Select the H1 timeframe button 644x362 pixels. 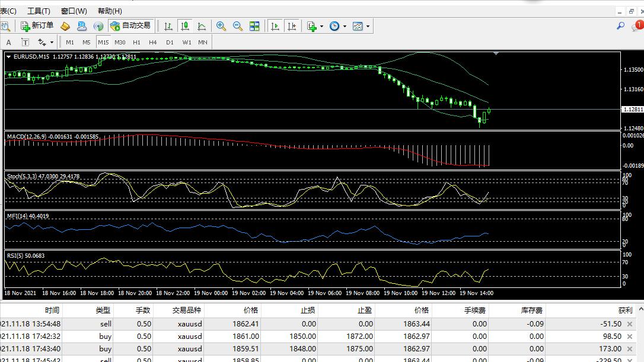coord(136,42)
